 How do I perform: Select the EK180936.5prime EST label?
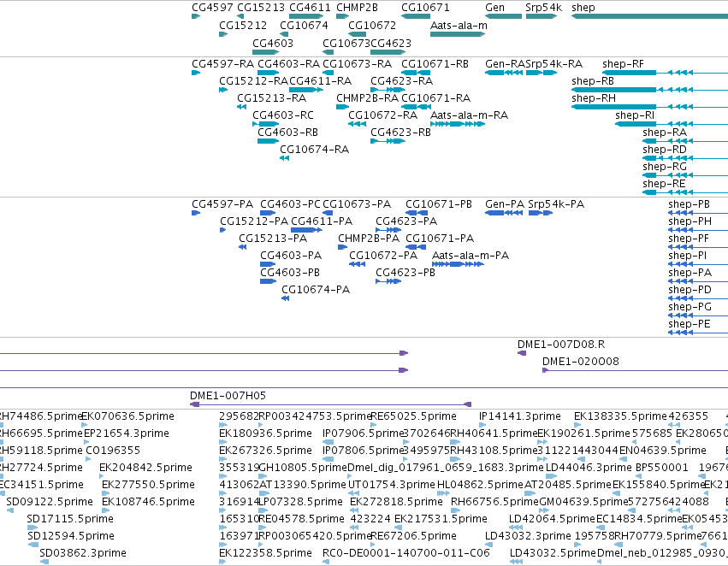click(x=265, y=433)
